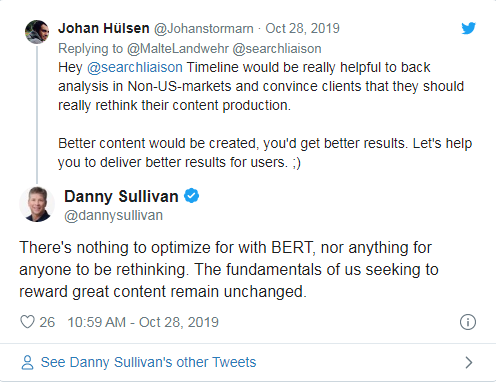The width and height of the screenshot is (496, 384).
Task: Click @searchliaison in the Replying to line
Action: (x=277, y=49)
